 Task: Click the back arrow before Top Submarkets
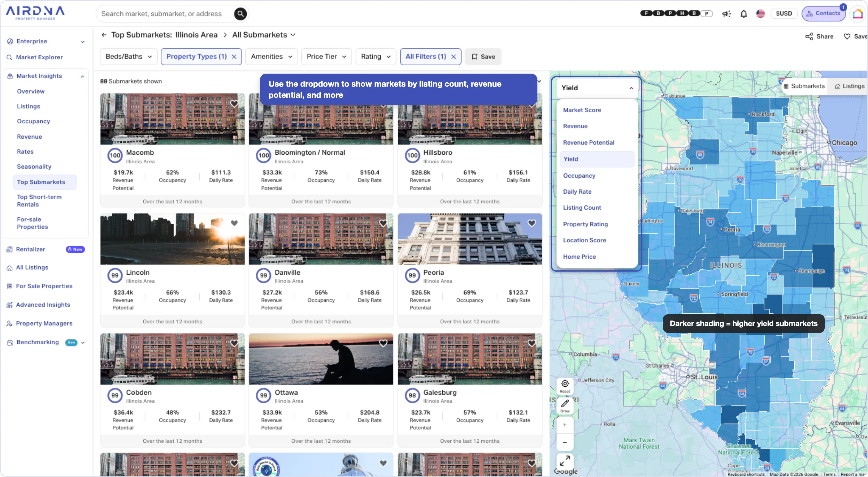click(104, 35)
